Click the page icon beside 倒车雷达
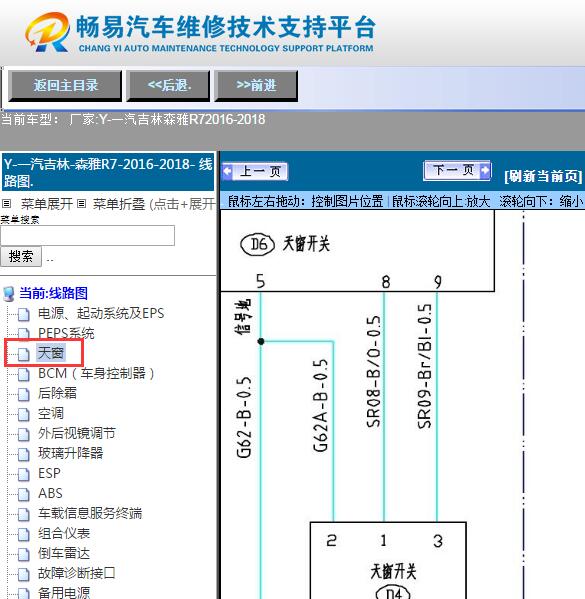 24,554
